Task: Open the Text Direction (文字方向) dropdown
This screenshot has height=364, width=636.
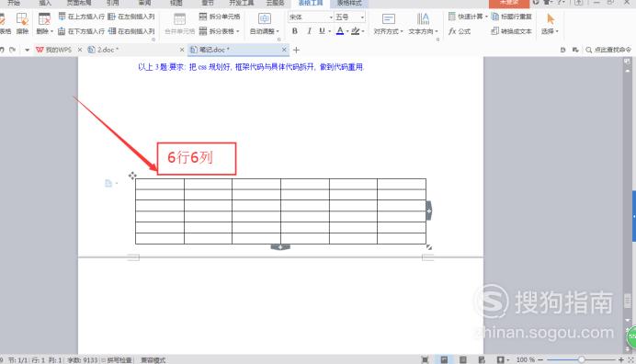Action: [x=423, y=23]
